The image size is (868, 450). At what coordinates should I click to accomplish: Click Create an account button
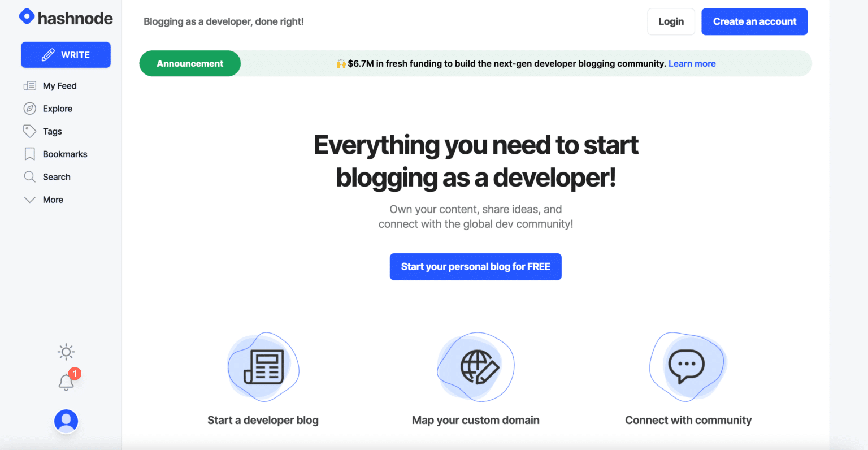click(754, 21)
